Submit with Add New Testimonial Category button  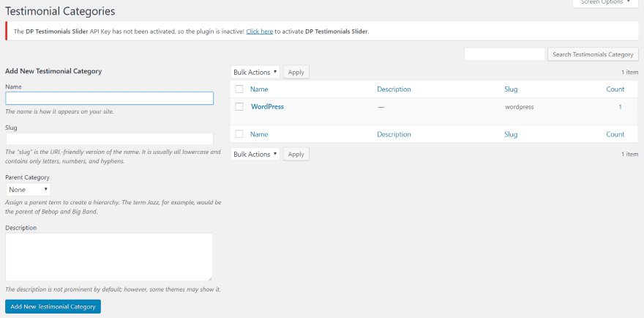(x=53, y=306)
